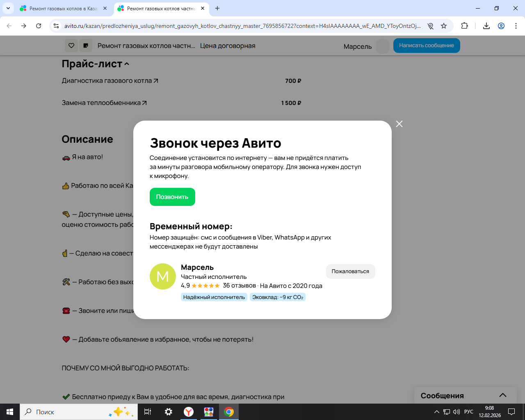Image resolution: width=525 pixels, height=420 pixels.
Task: Click the Написать сообщение button
Action: pos(426,46)
